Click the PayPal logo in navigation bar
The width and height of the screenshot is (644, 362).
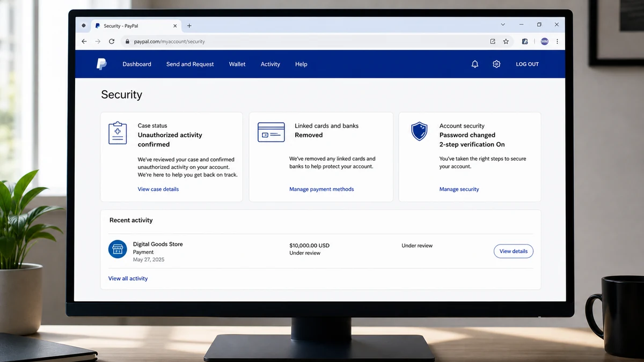pyautogui.click(x=101, y=64)
